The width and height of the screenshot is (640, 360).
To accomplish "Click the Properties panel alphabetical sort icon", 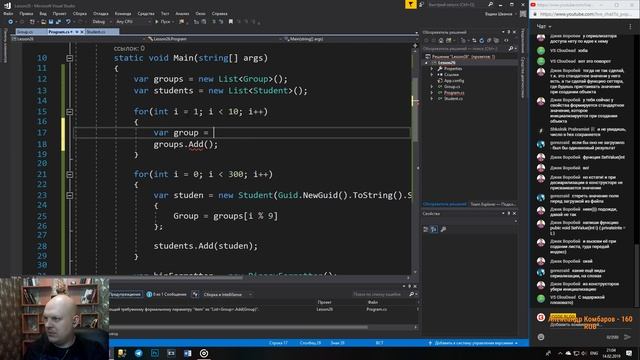I will click(434, 229).
